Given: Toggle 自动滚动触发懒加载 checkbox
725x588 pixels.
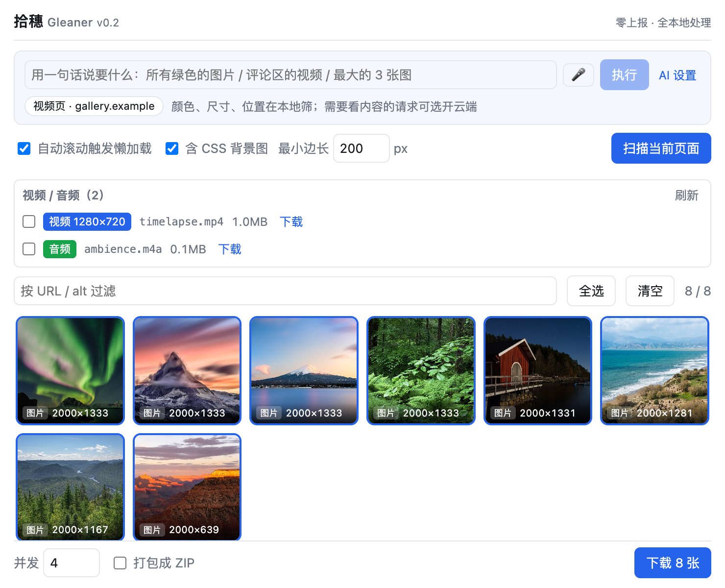Looking at the screenshot, I should coord(24,148).
